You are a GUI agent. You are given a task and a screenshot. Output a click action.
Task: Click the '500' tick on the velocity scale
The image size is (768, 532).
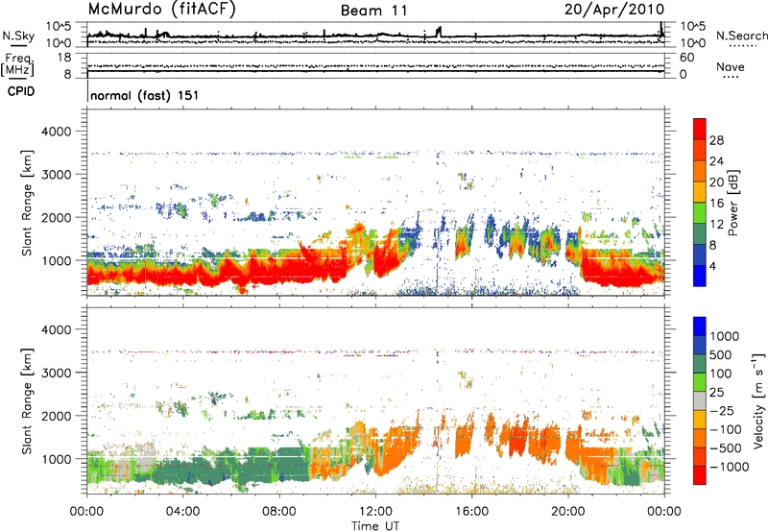click(x=721, y=355)
